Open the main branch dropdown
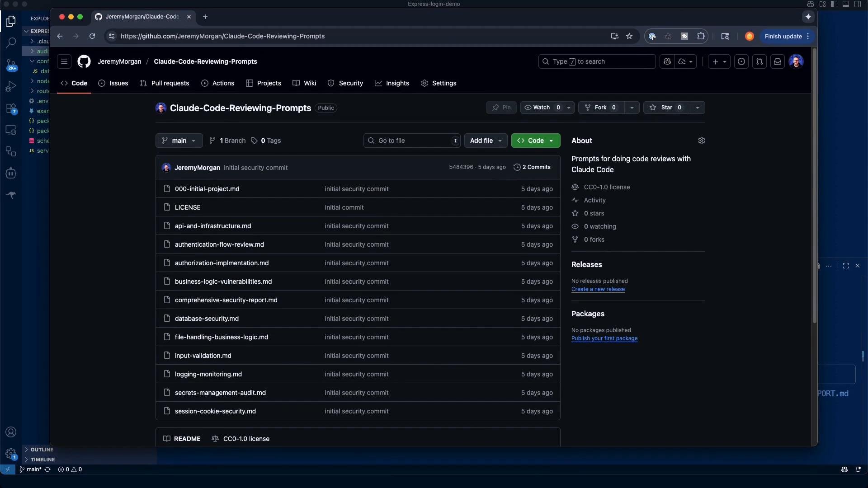Image resolution: width=868 pixels, height=488 pixels. coord(179,141)
